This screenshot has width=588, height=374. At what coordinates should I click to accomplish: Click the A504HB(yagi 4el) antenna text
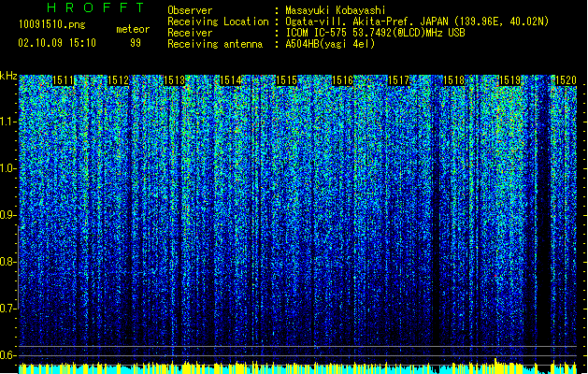[330, 44]
